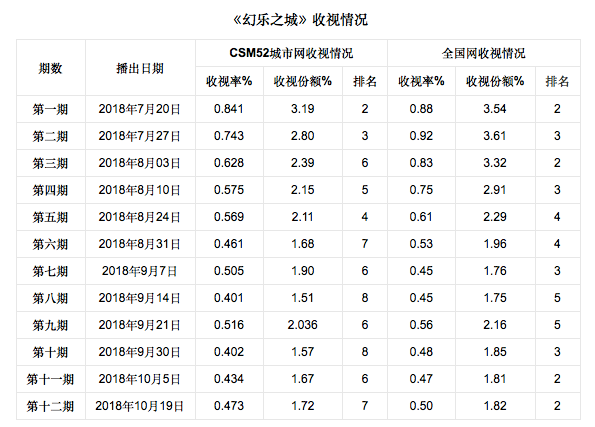The image size is (595, 427).
Task: Select the 期数 column header
Action: pyautogui.click(x=50, y=68)
